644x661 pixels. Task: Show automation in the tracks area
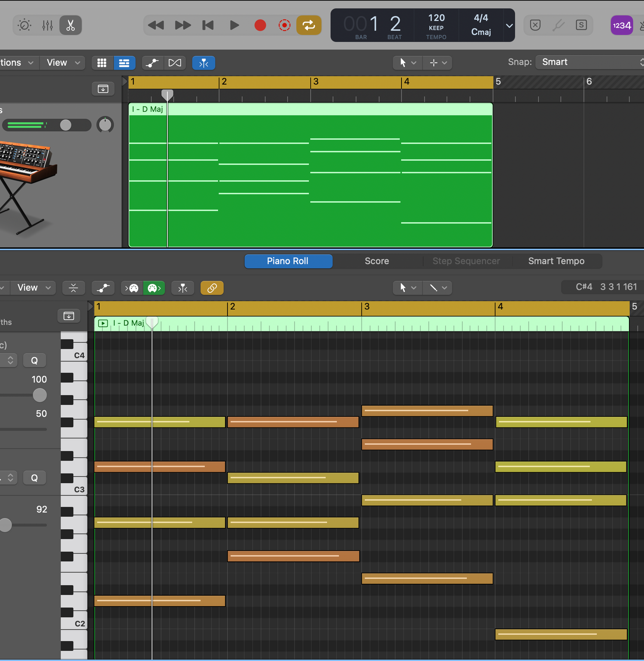click(152, 63)
